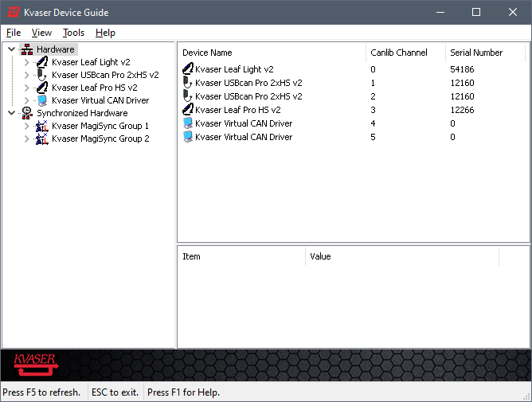Open the Help menu
The height and width of the screenshot is (402, 532).
pyautogui.click(x=105, y=33)
